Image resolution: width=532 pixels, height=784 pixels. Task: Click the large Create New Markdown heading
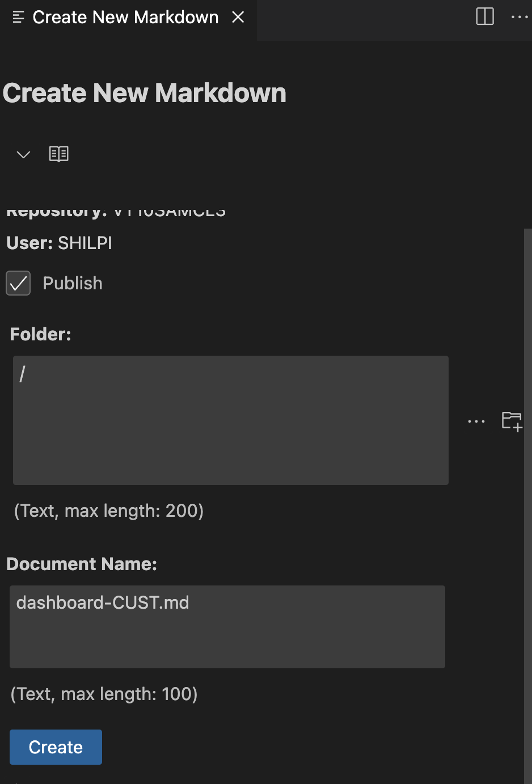(145, 93)
